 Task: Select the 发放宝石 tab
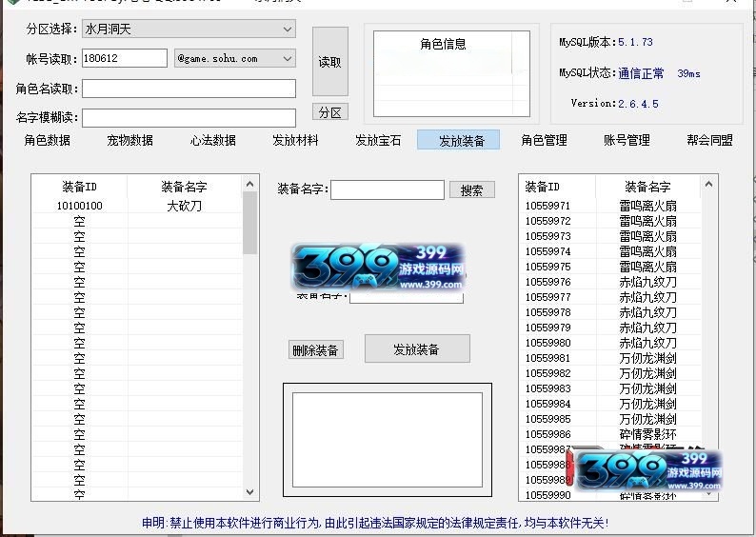378,140
